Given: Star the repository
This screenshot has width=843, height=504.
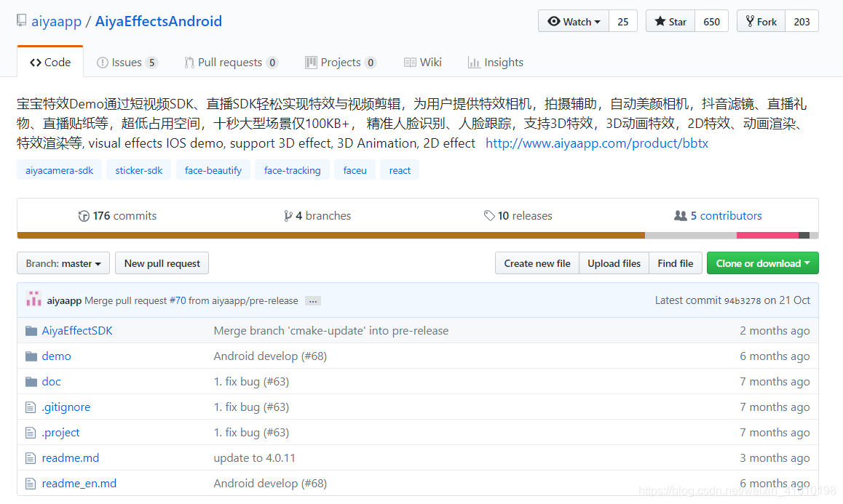Looking at the screenshot, I should 670,22.
